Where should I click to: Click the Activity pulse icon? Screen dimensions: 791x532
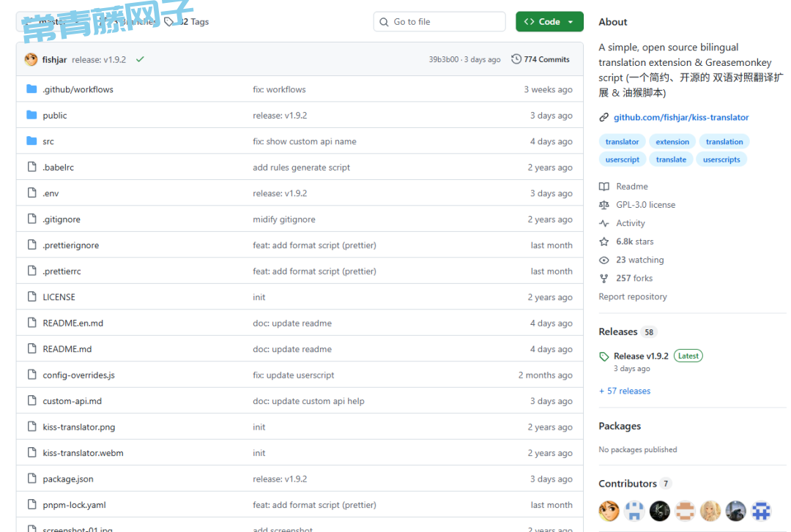click(x=604, y=223)
